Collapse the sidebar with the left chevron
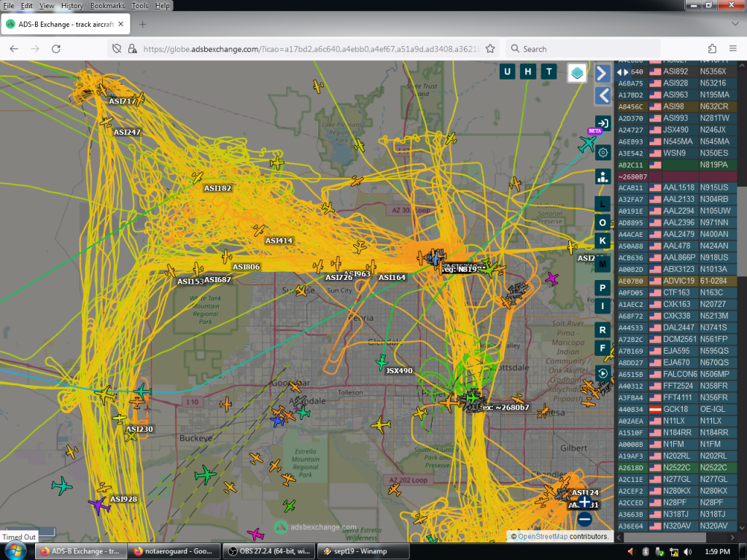 (x=603, y=96)
